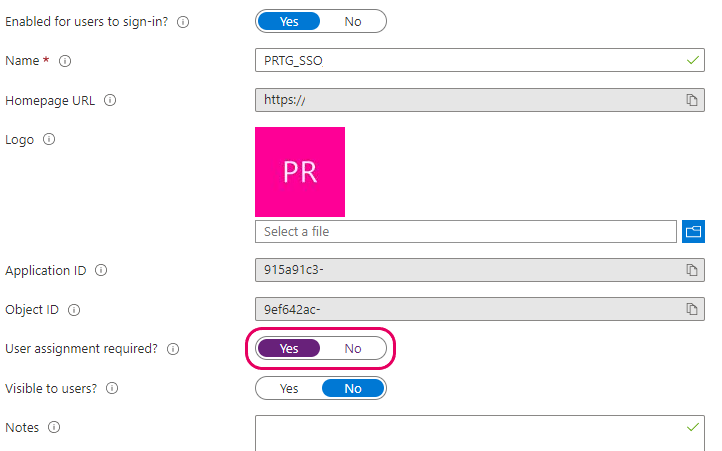This screenshot has height=451, width=722.
Task: Show Homepage URL info tooltip icon
Action: [x=110, y=100]
